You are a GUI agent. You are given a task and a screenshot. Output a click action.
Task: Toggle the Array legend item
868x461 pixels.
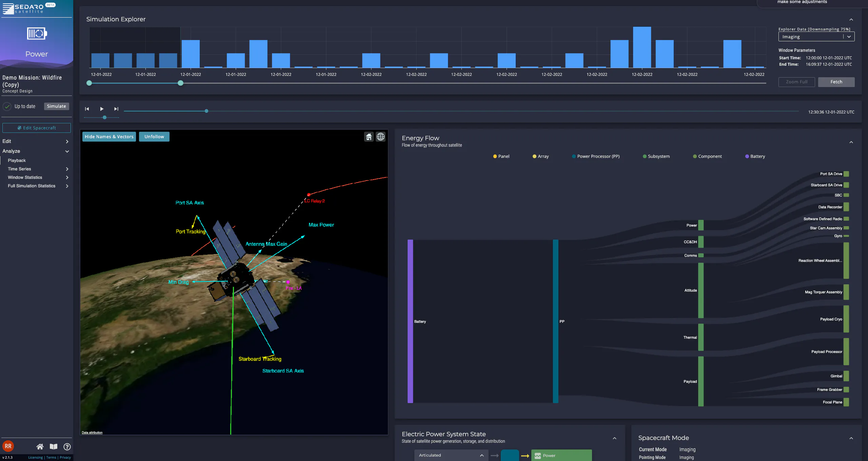pyautogui.click(x=540, y=156)
